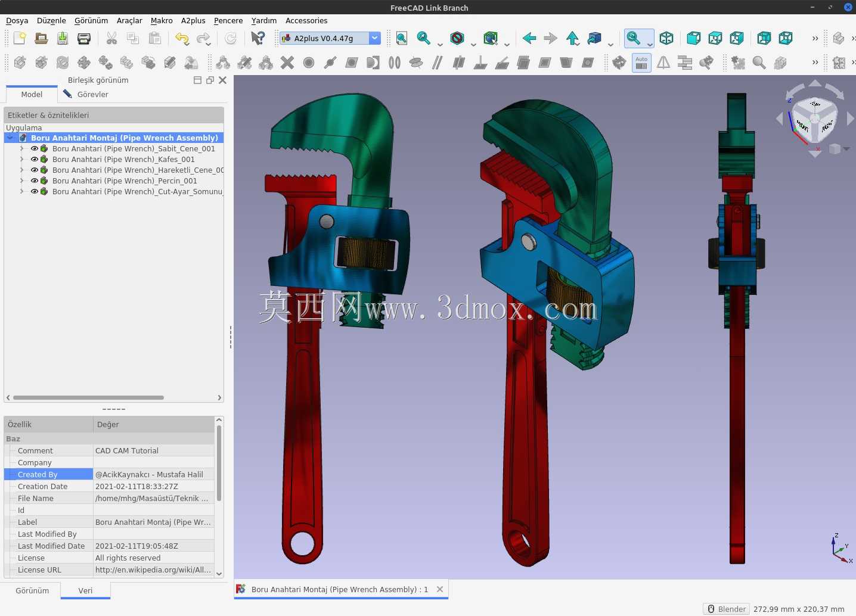Expand the Hareketli_Cene tree item

22,170
